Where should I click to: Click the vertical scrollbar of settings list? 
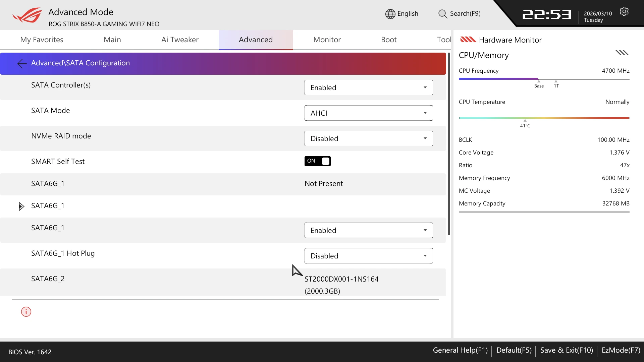(449, 144)
